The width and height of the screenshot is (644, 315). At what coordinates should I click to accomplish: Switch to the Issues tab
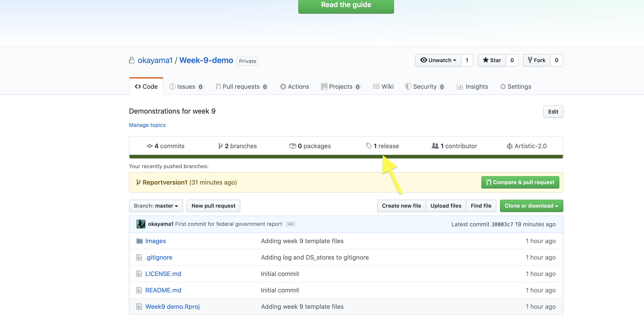pyautogui.click(x=186, y=87)
